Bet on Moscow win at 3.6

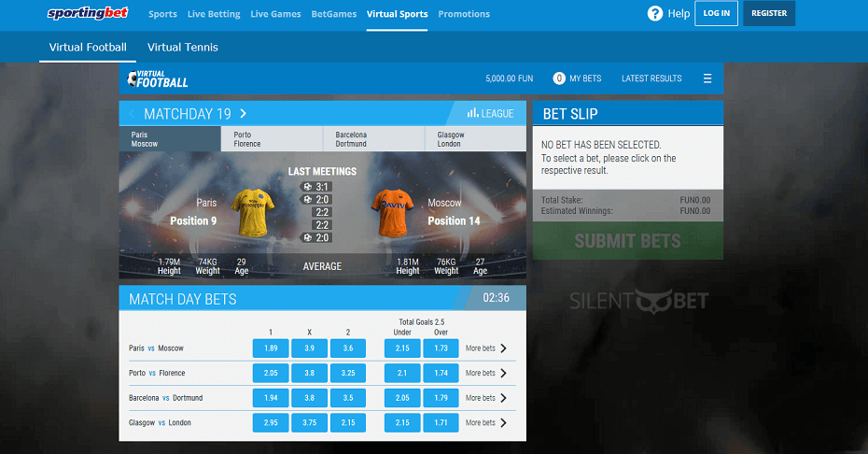[348, 348]
